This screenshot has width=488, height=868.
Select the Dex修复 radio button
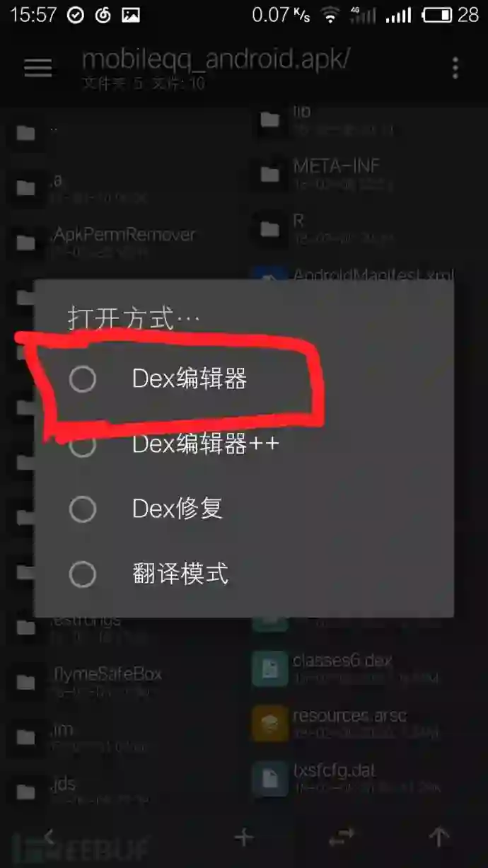pyautogui.click(x=83, y=509)
